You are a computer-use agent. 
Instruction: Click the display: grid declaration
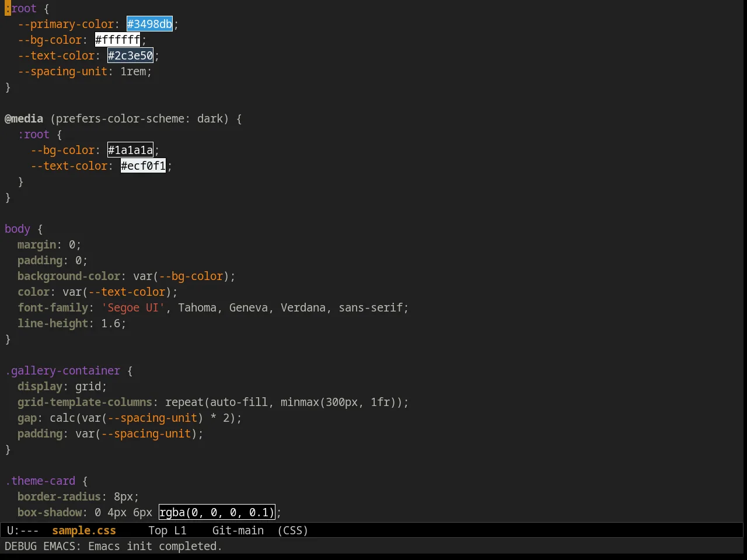point(62,386)
